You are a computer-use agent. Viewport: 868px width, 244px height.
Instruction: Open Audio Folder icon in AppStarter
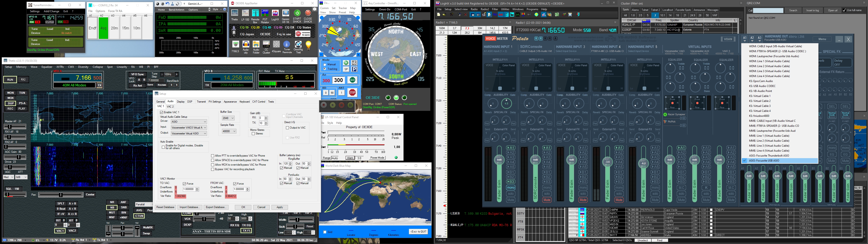click(256, 44)
